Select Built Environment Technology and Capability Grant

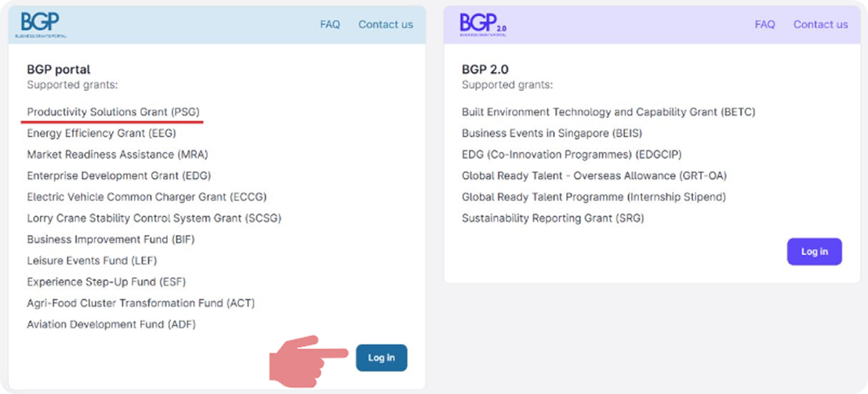tap(608, 112)
